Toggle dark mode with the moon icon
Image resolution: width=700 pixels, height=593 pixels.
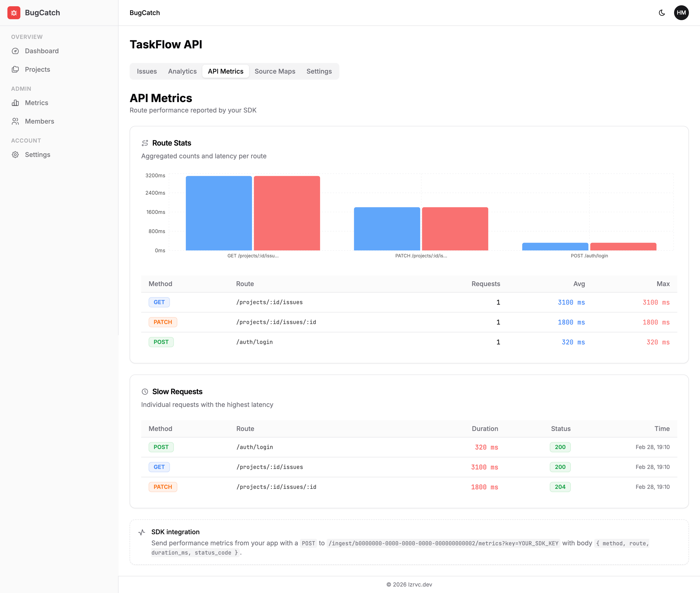[662, 13]
